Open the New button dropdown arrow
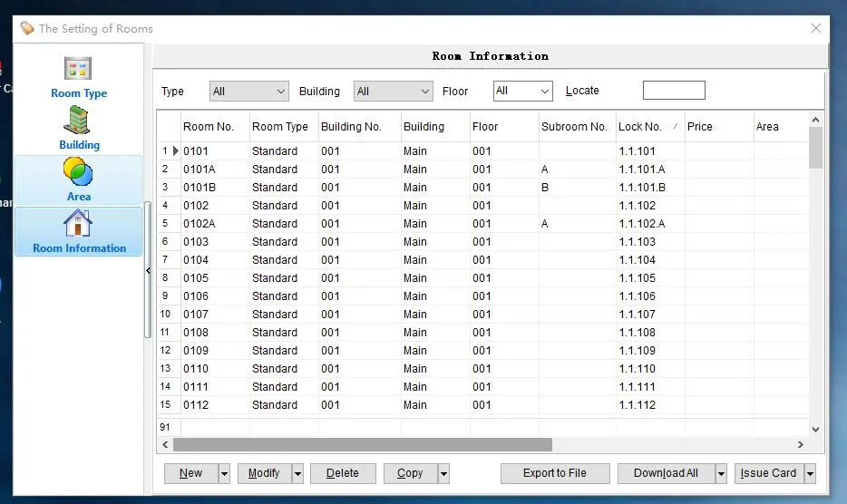Viewport: 847px width, 504px height. click(224, 473)
